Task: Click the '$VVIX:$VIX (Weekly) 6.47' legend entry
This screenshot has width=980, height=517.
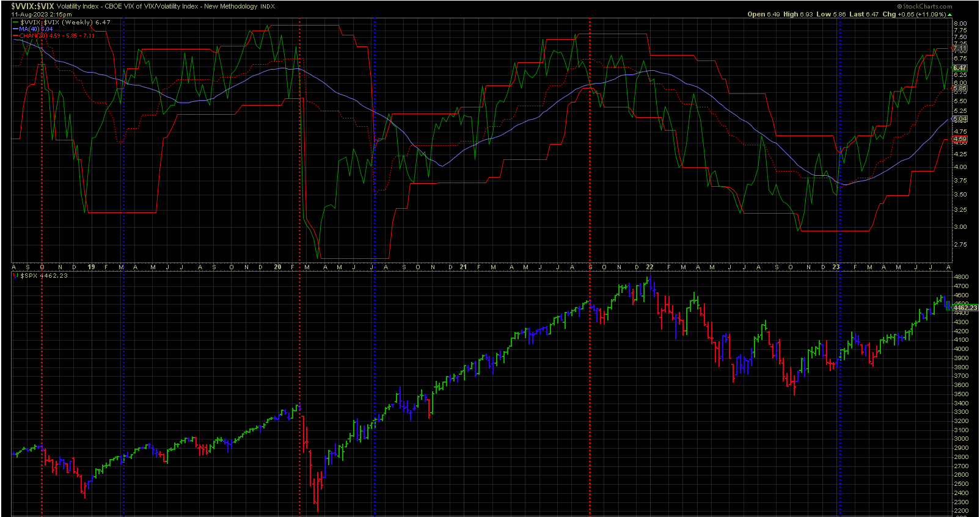Action: pyautogui.click(x=65, y=23)
